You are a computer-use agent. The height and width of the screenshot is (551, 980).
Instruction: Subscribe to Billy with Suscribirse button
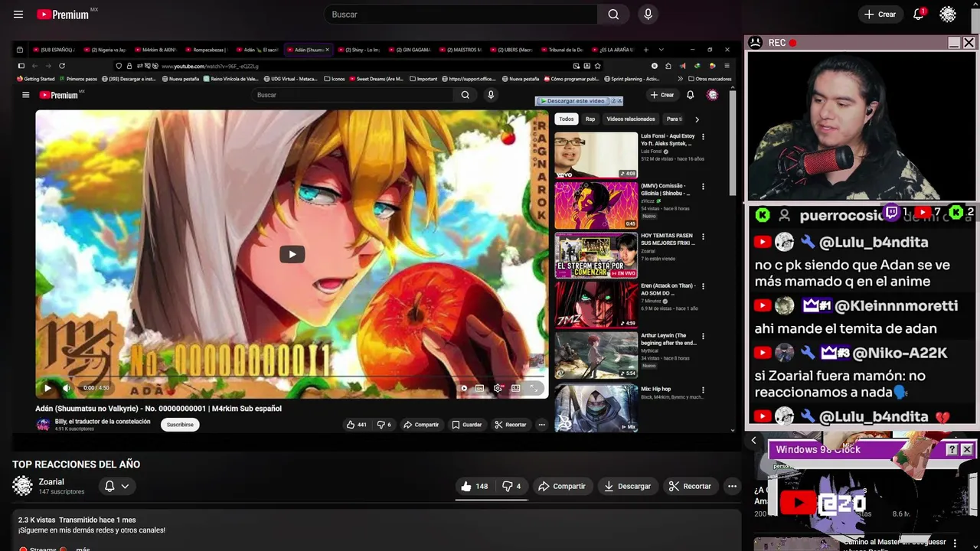pyautogui.click(x=180, y=425)
